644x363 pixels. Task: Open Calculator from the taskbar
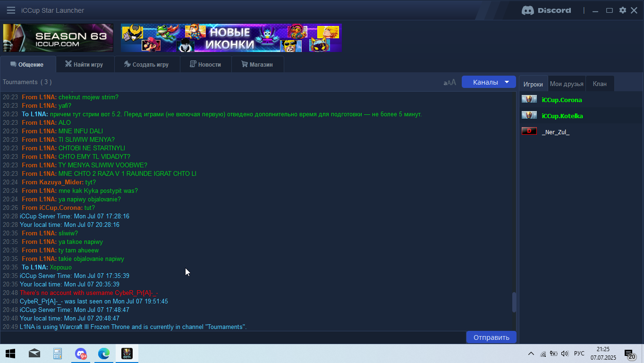point(58,354)
